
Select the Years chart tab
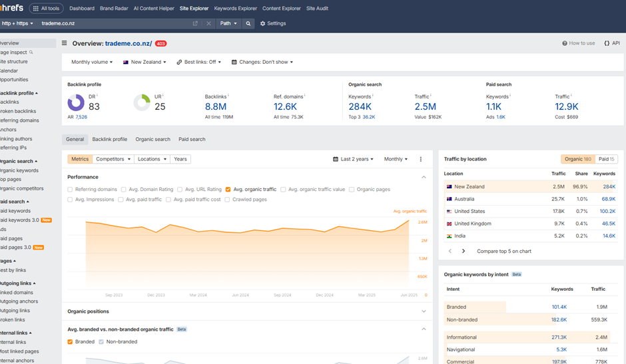pos(180,159)
